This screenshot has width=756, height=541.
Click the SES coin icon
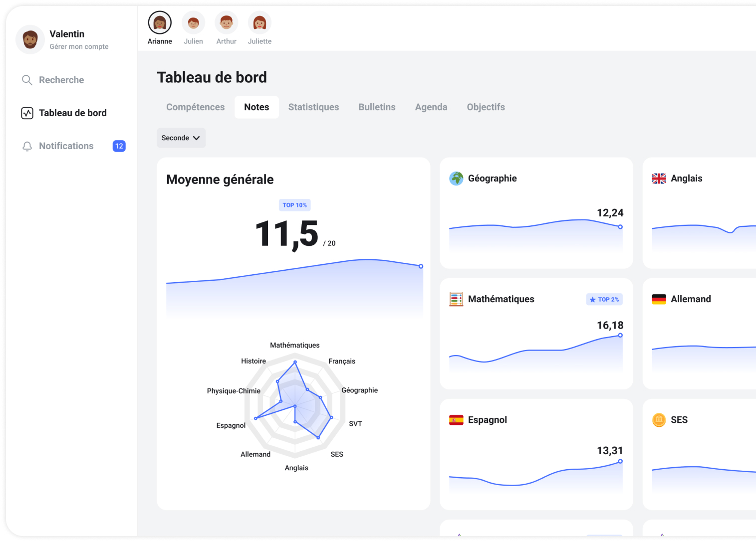[660, 419]
